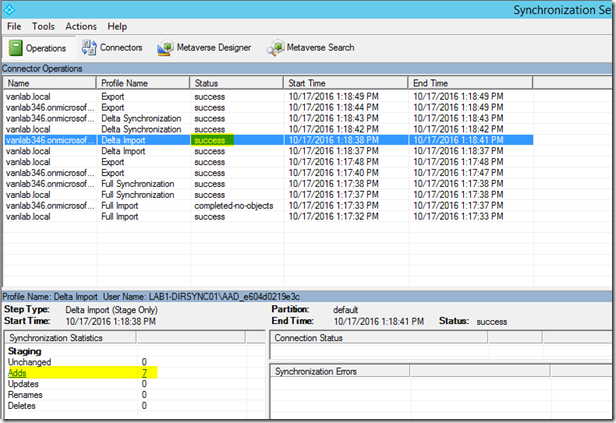Sort by the Start Time column header
Screen dimensions: 616x423
click(x=346, y=83)
